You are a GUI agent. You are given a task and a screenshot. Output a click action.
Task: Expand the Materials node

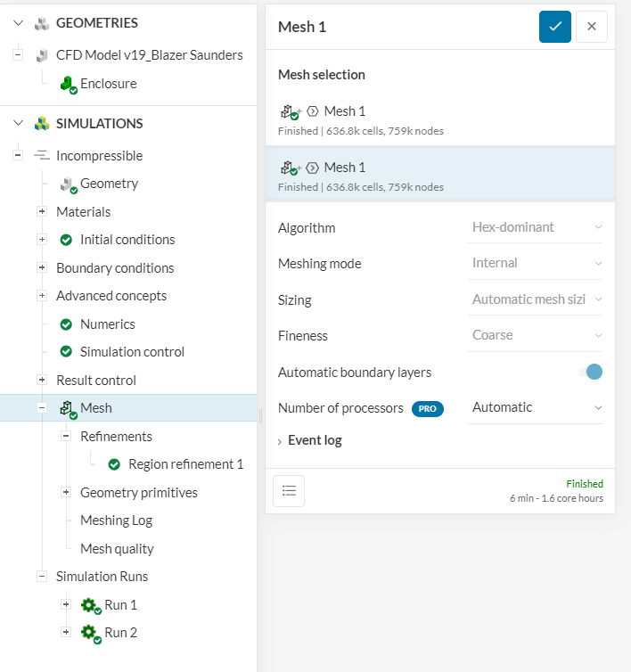[42, 212]
